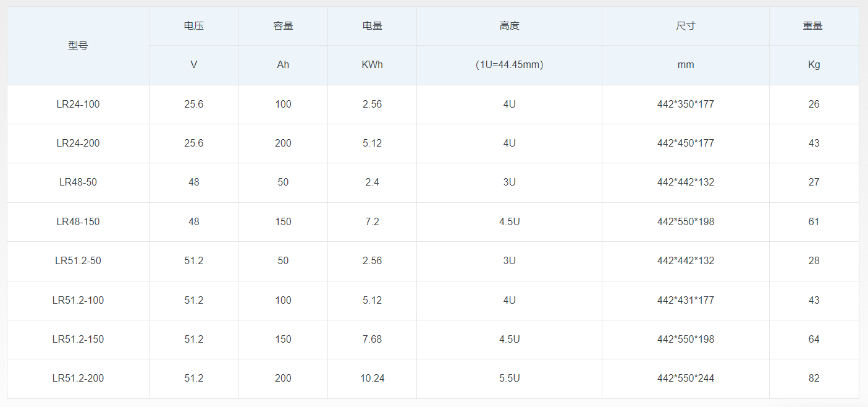Click the 尺寸 header cell
The width and height of the screenshot is (868, 407).
tap(686, 26)
